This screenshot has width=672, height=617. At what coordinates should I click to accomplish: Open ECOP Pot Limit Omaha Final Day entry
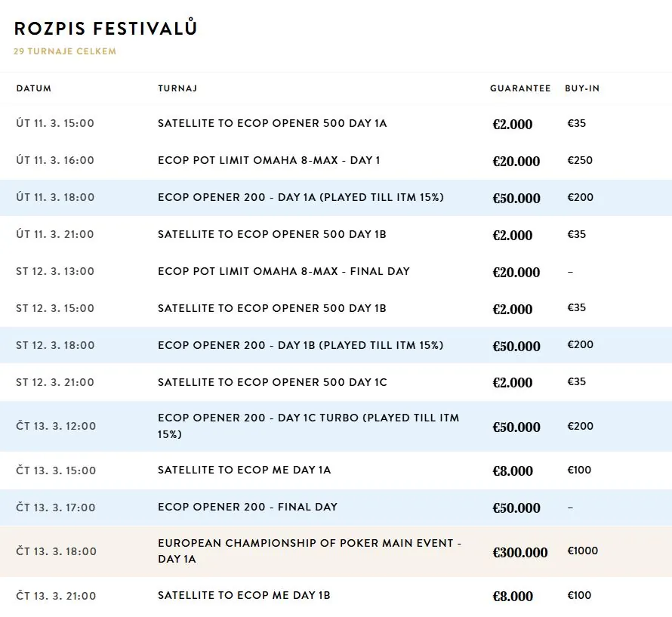point(336,271)
